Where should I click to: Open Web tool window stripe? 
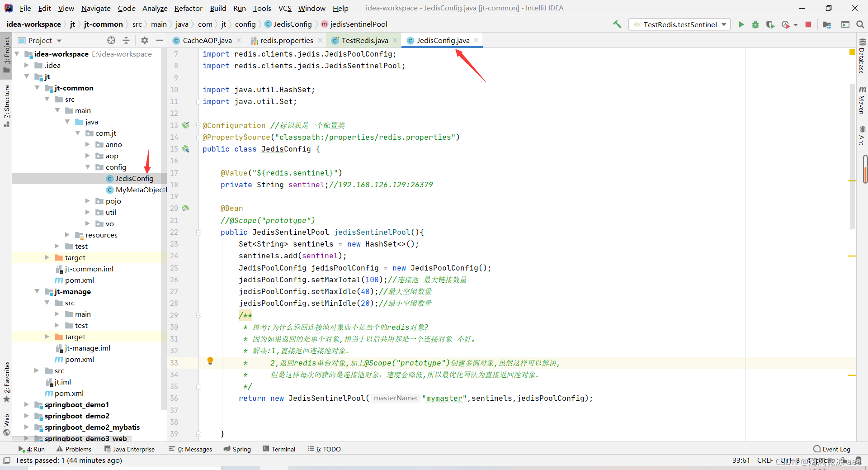[x=7, y=425]
